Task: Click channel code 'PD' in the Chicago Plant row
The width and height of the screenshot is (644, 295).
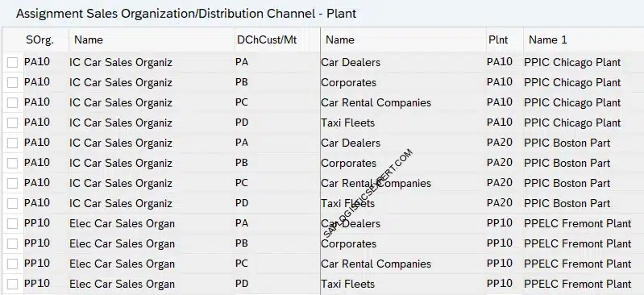Action: (242, 123)
